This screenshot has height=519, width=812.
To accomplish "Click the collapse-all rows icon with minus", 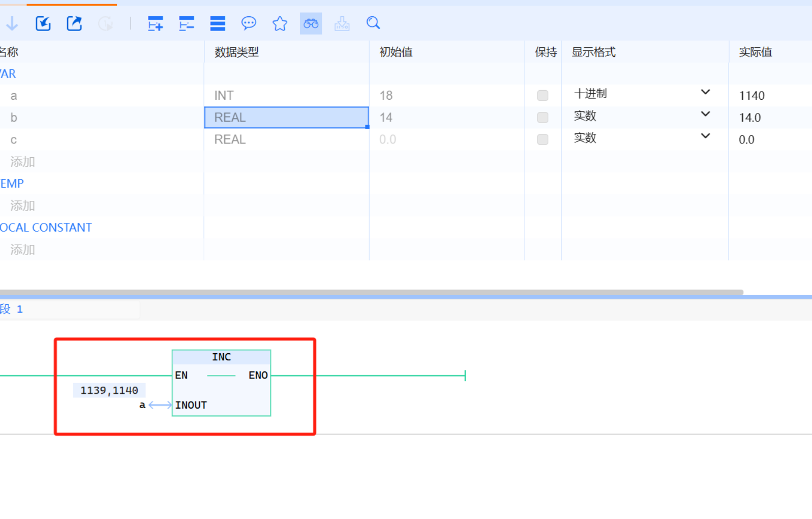I will tap(186, 23).
